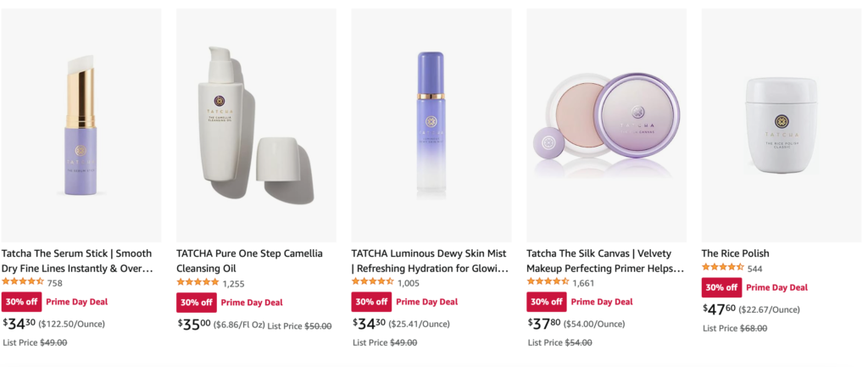Click the Dewy Skin Mist star rating
Screen dimensions: 868x367
[x=372, y=282]
